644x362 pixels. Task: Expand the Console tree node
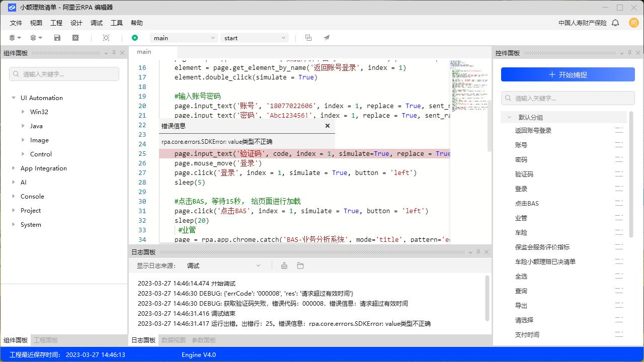click(x=14, y=197)
